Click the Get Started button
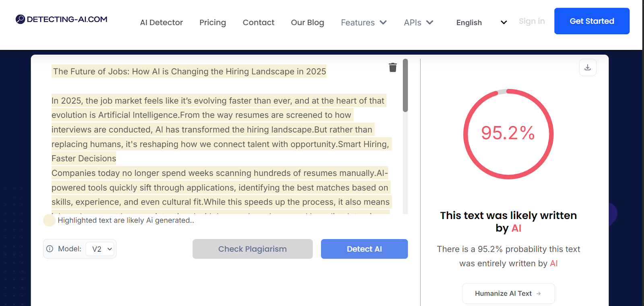 [591, 21]
